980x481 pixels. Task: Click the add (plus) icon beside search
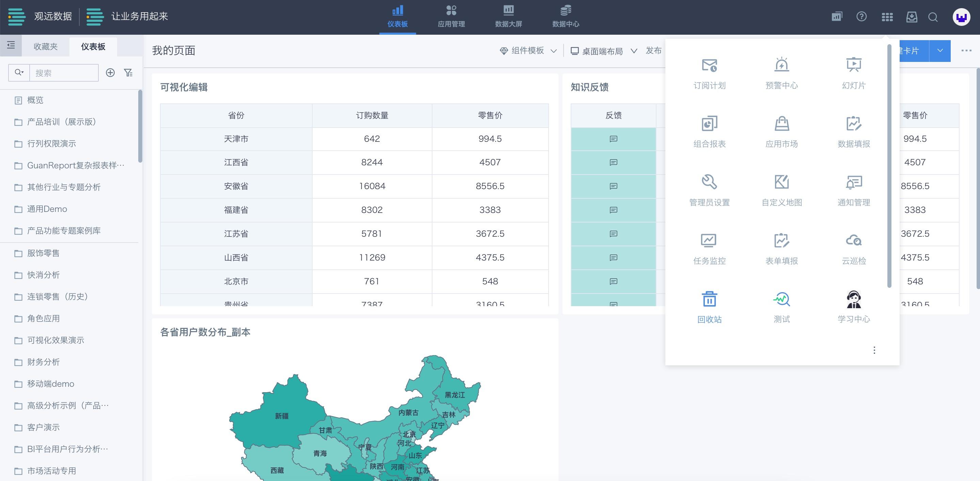tap(110, 72)
